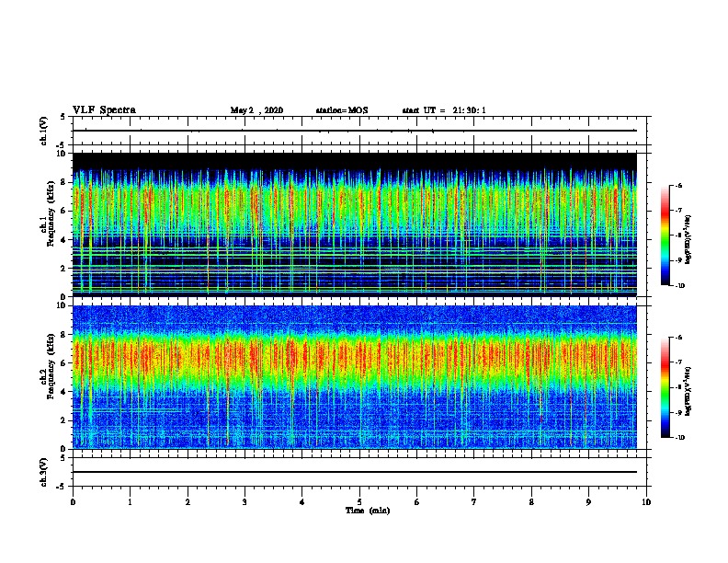Screen dimensions: 728x563
Task: Click the "9" tick on the time axis
Action: [x=588, y=502]
